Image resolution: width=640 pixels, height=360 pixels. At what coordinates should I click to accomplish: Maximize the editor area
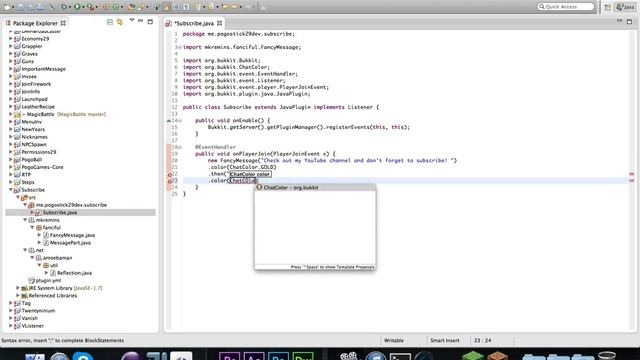[x=629, y=22]
